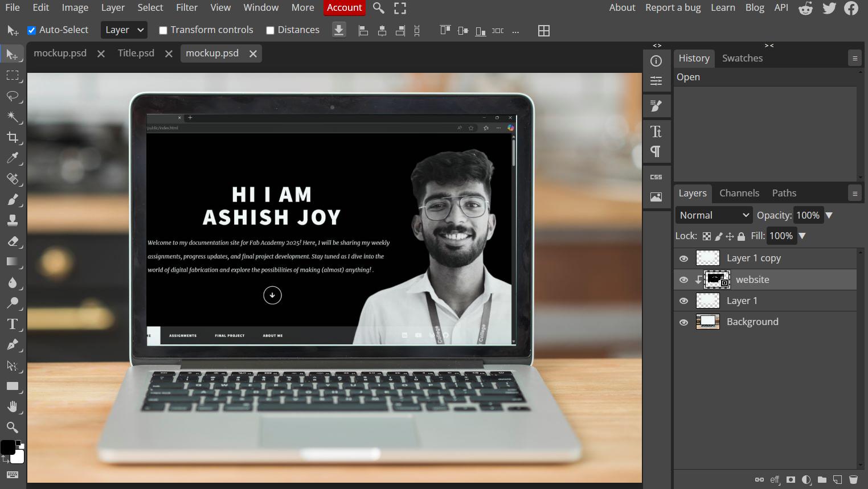The image size is (868, 489).
Task: Select the Eyedropper tool
Action: point(12,158)
